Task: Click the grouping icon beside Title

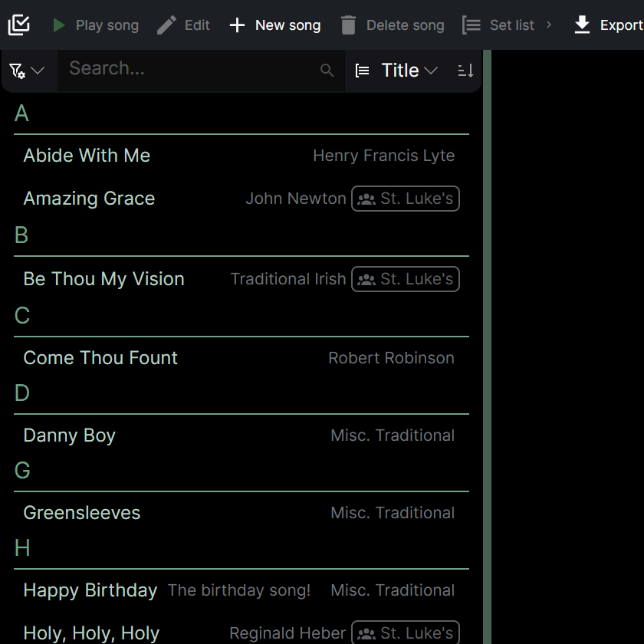Action: 362,71
